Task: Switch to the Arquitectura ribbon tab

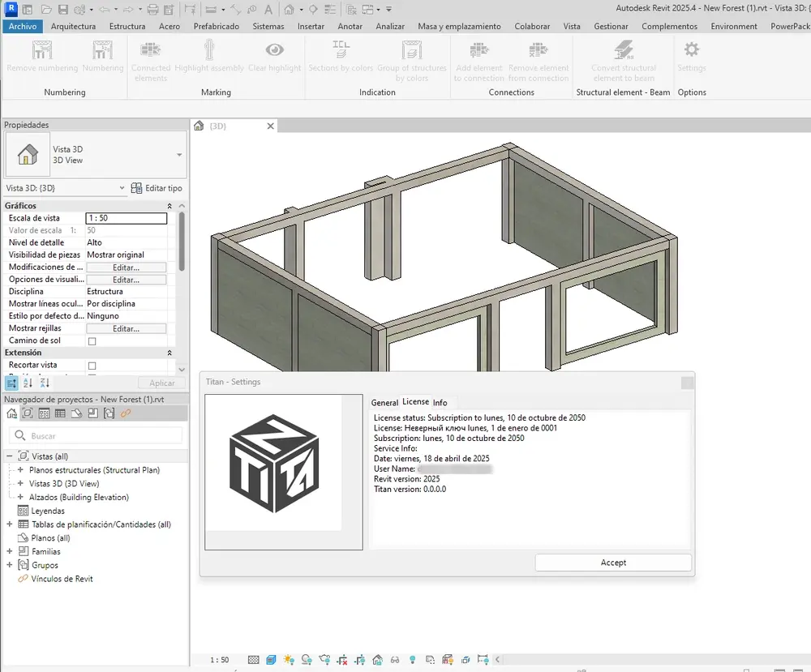Action: point(74,27)
